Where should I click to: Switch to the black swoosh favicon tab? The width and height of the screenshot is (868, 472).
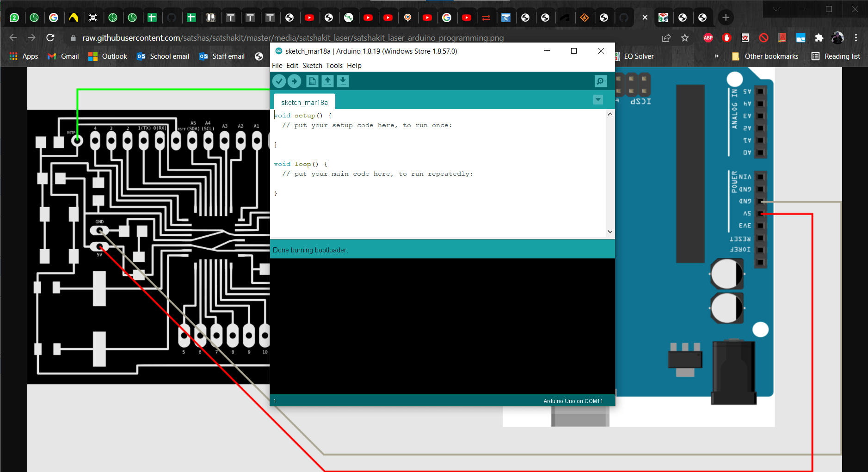pyautogui.click(x=565, y=18)
